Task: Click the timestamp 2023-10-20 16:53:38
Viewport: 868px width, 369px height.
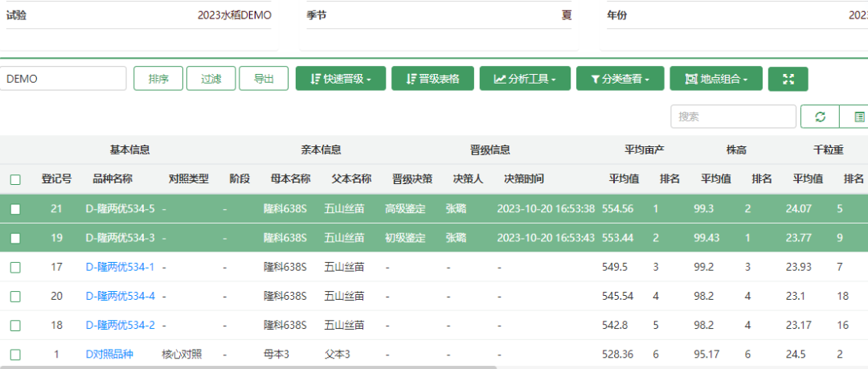Action: coord(546,209)
